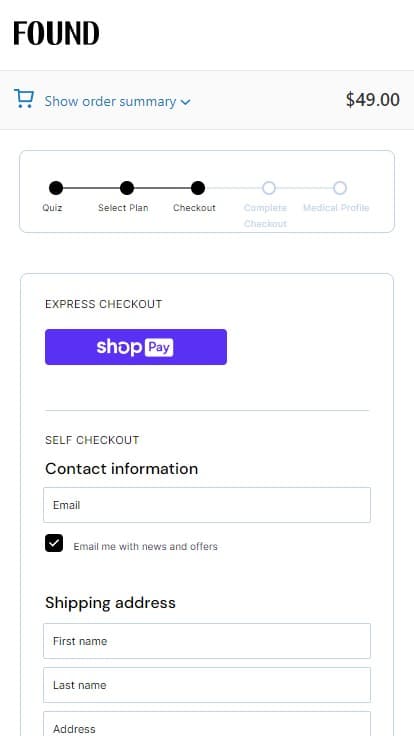Focus the Address field
414x736 pixels.
(x=207, y=724)
